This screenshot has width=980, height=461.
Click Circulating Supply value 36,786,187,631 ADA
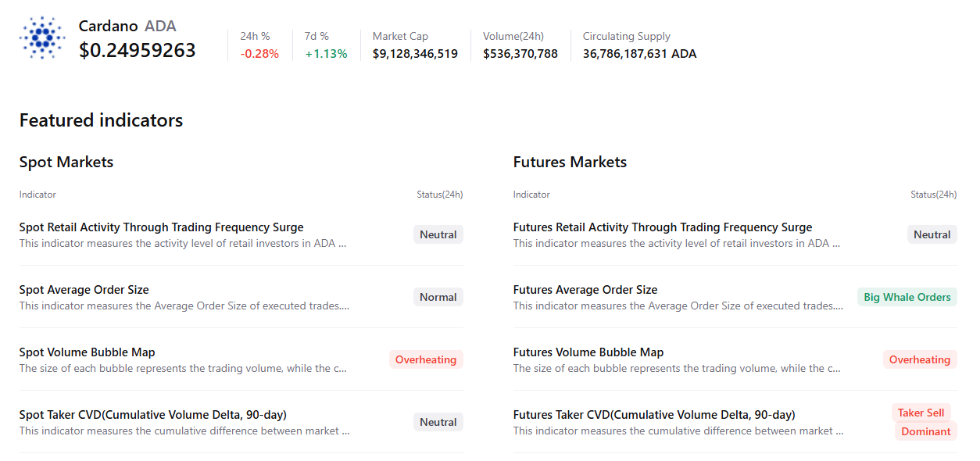point(640,54)
